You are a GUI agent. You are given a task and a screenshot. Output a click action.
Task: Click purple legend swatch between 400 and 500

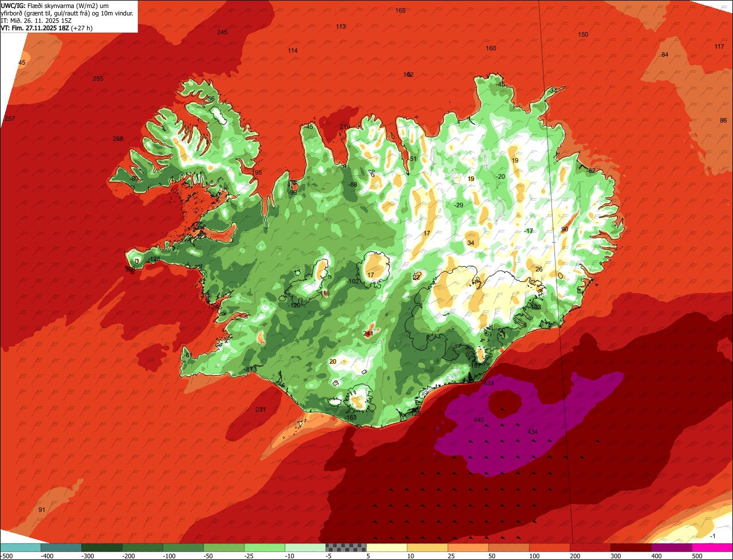tap(671, 547)
